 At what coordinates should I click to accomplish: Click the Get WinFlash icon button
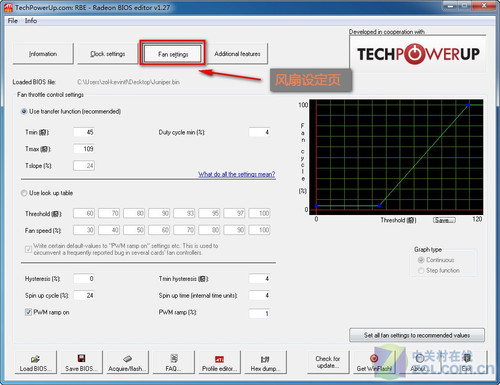click(x=374, y=362)
